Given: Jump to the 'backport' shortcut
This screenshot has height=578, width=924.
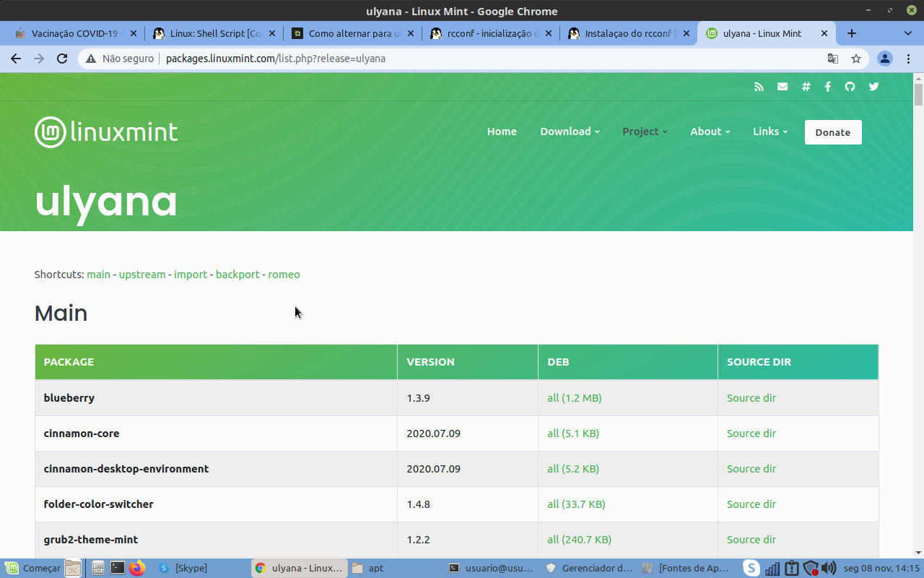Looking at the screenshot, I should 237,275.
